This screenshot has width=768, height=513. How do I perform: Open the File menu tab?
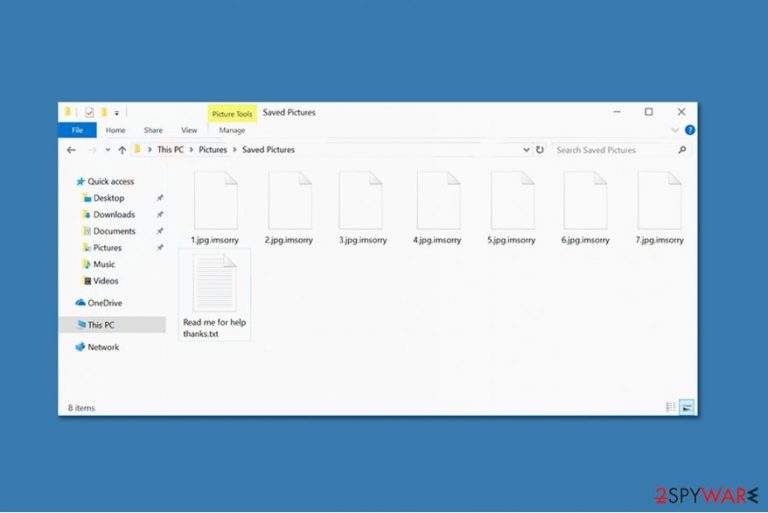(x=77, y=130)
